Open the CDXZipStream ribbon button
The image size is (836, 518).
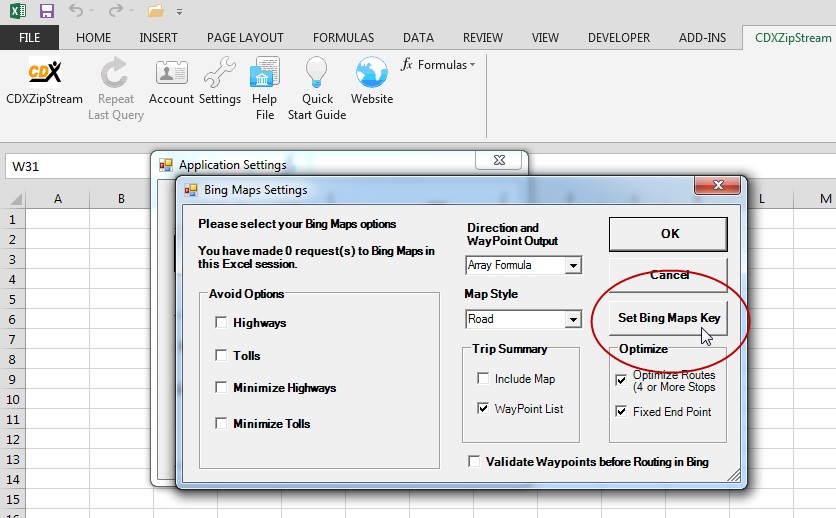[x=44, y=81]
